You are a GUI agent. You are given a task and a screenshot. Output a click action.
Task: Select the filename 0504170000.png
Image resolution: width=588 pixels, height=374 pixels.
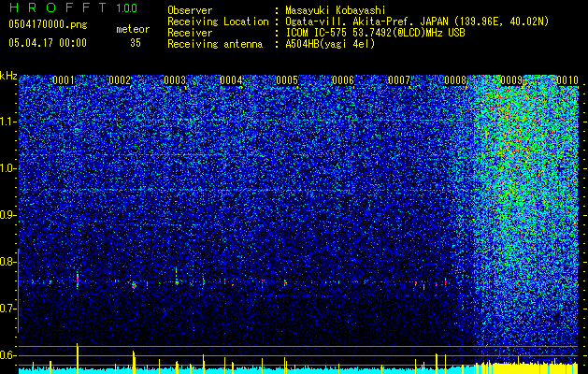pyautogui.click(x=48, y=24)
